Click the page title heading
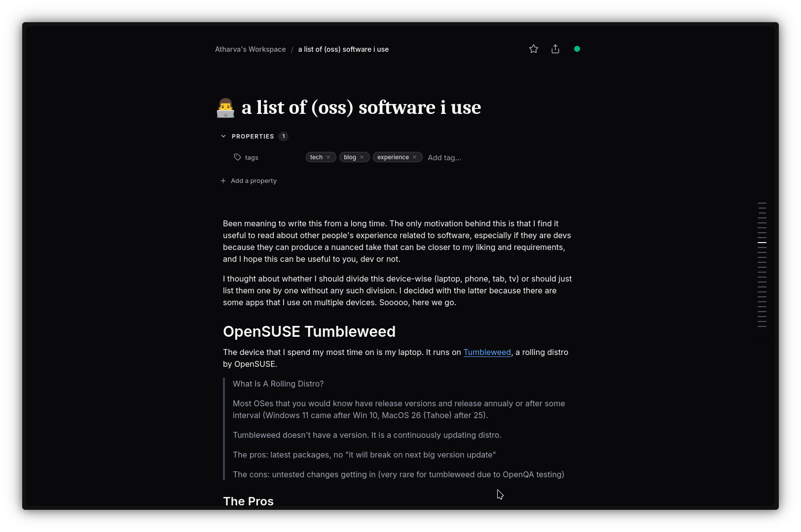 361,107
